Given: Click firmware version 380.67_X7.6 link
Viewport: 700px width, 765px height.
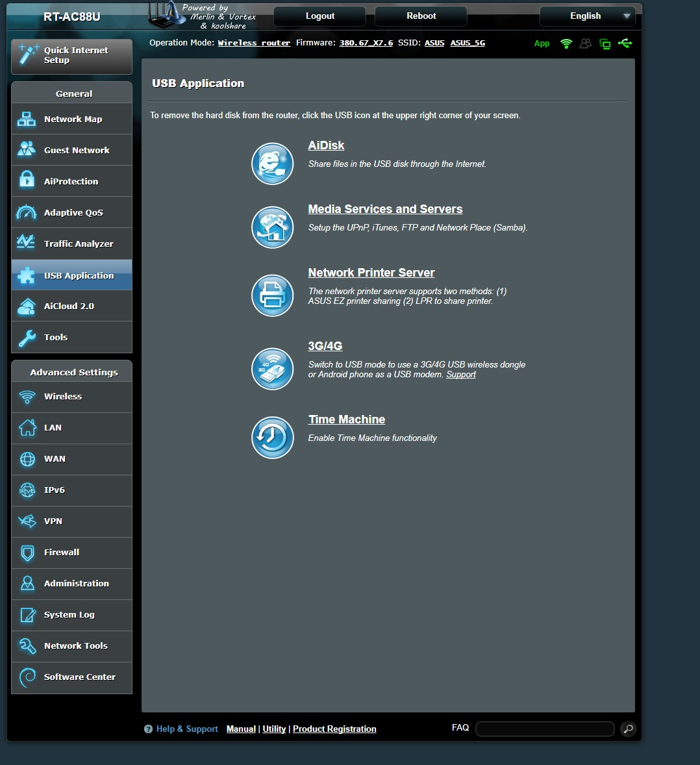Looking at the screenshot, I should tap(366, 43).
